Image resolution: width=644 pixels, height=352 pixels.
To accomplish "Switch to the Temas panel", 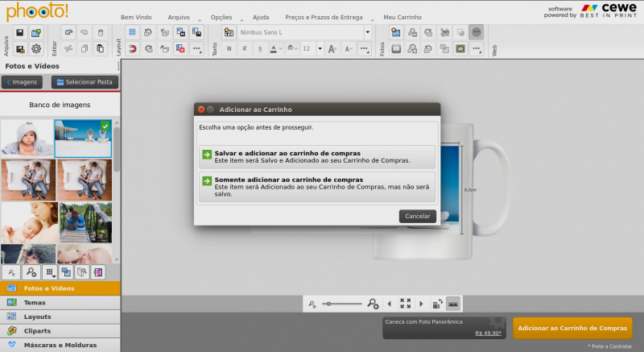I will (60, 303).
